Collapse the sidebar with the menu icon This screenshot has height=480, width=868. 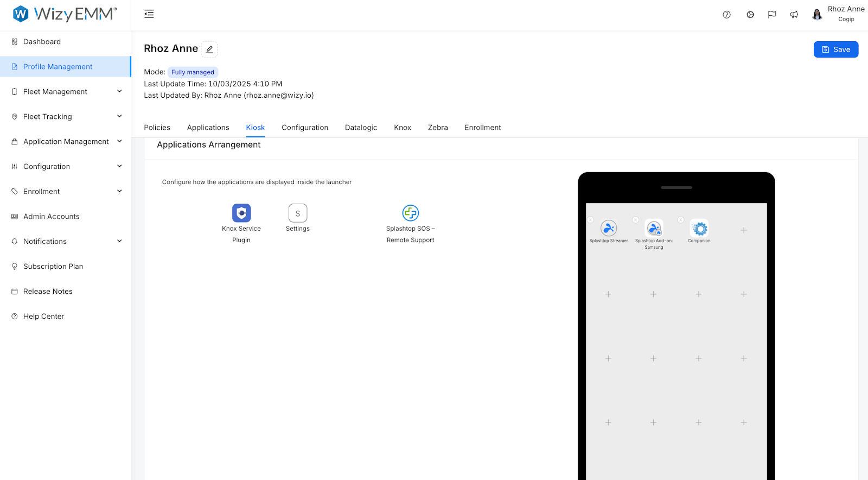coord(149,14)
